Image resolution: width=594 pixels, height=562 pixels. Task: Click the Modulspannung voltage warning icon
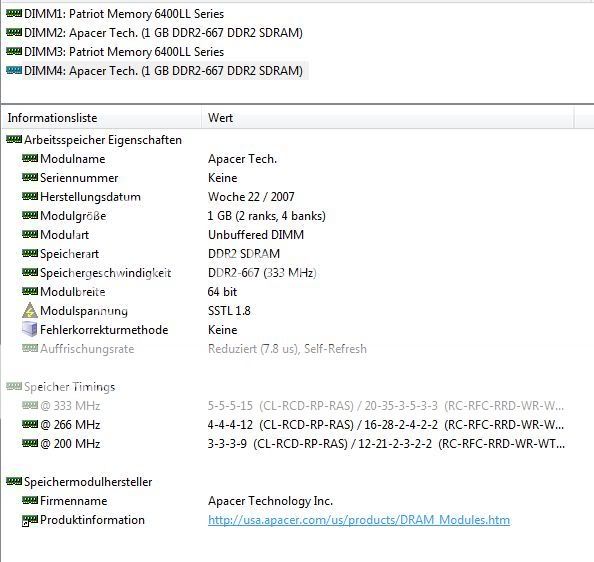[30, 311]
